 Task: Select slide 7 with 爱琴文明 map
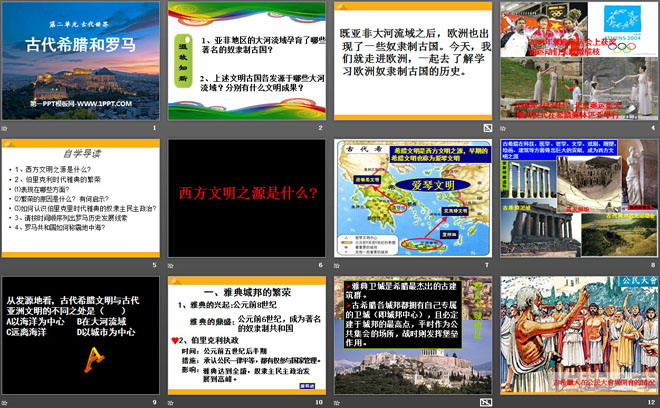413,198
